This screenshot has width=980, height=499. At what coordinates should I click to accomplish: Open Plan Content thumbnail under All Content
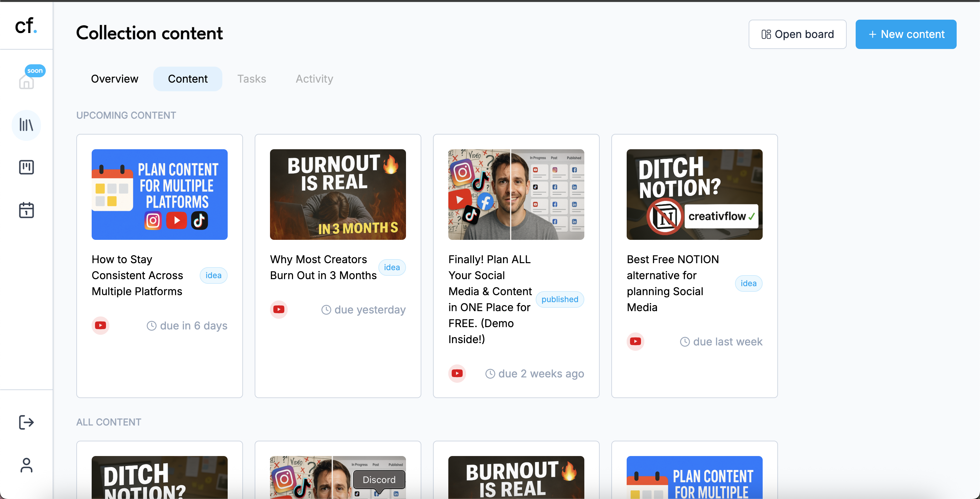pos(694,477)
